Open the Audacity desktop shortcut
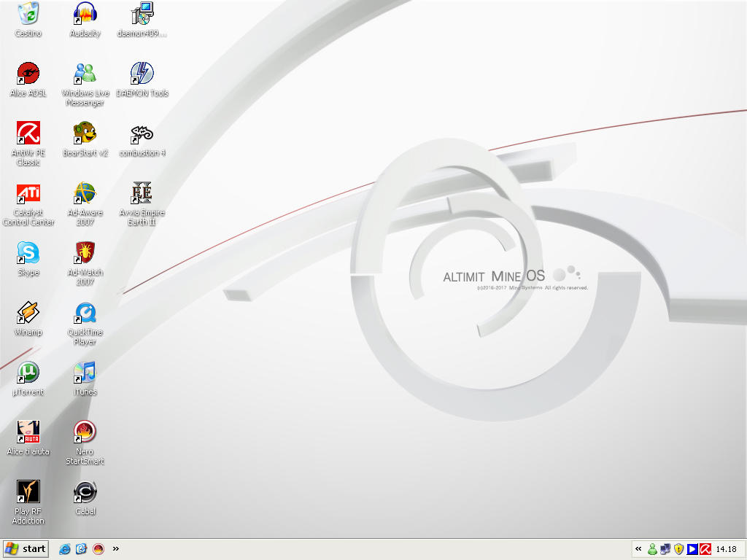The height and width of the screenshot is (560, 747). (85, 14)
